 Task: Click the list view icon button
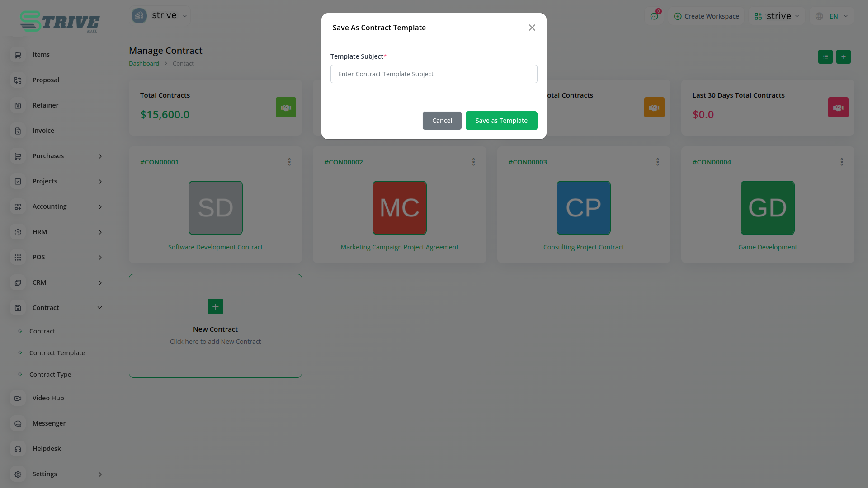click(x=825, y=57)
